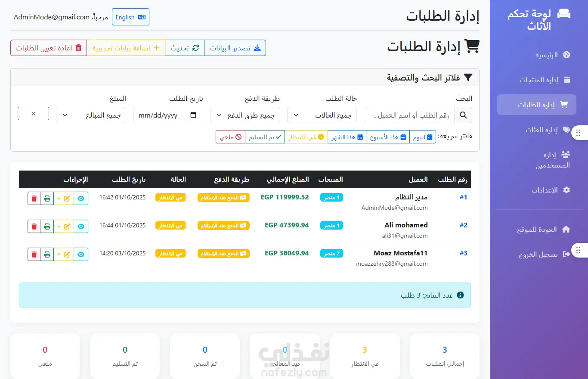Delete order #3 with the red trash icon
The height and width of the screenshot is (379, 588).
coord(34,255)
